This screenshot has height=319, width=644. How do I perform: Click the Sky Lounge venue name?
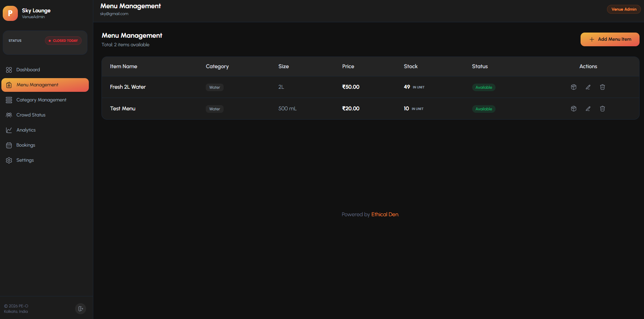tap(36, 11)
